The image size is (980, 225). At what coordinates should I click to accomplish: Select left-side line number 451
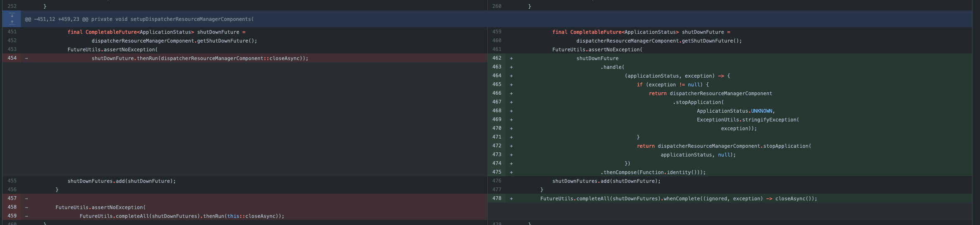click(x=12, y=32)
